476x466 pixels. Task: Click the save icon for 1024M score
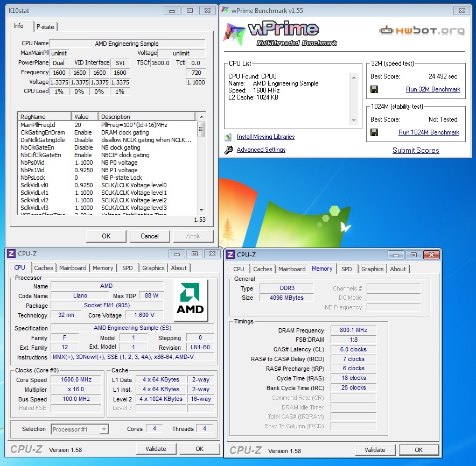tap(374, 132)
